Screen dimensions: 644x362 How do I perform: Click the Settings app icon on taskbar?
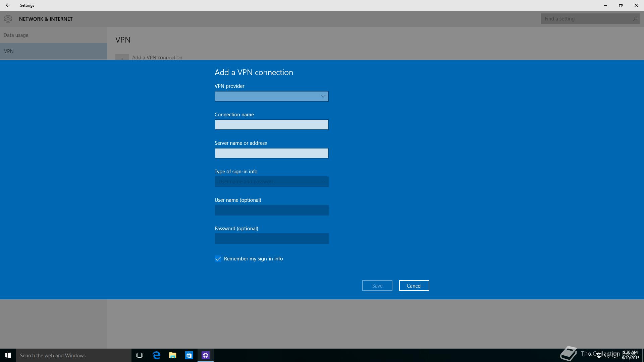tap(206, 355)
